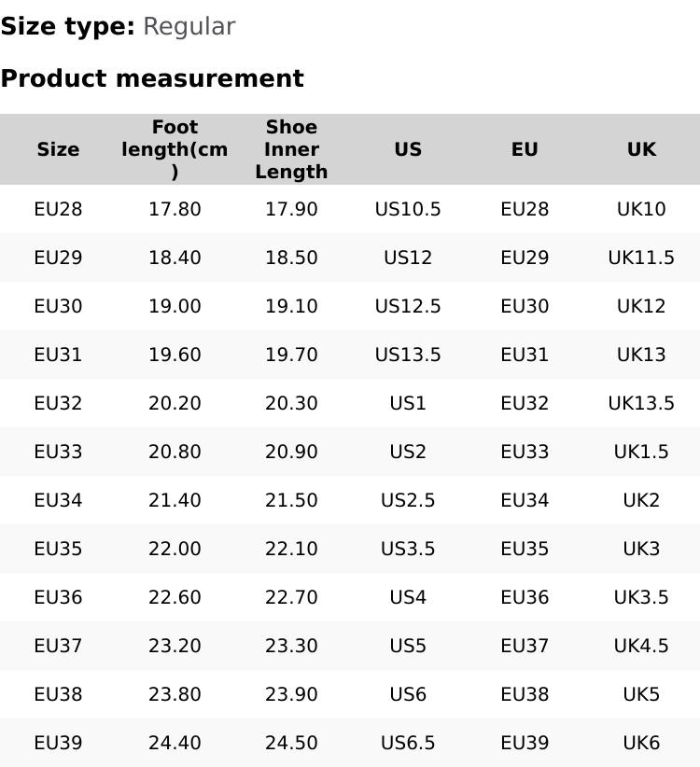Click the Foot length(cm) column header
700x767 pixels.
pyautogui.click(x=175, y=149)
